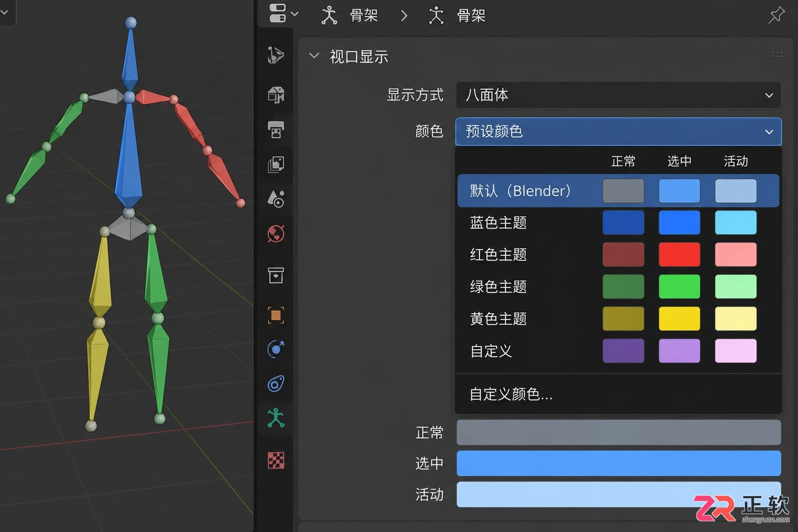Click the 视口显示 panel title
This screenshot has height=532, width=798.
pyautogui.click(x=359, y=57)
